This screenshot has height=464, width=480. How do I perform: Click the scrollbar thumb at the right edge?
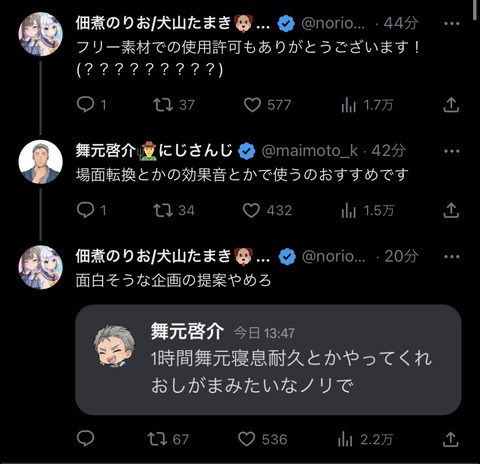pyautogui.click(x=476, y=11)
